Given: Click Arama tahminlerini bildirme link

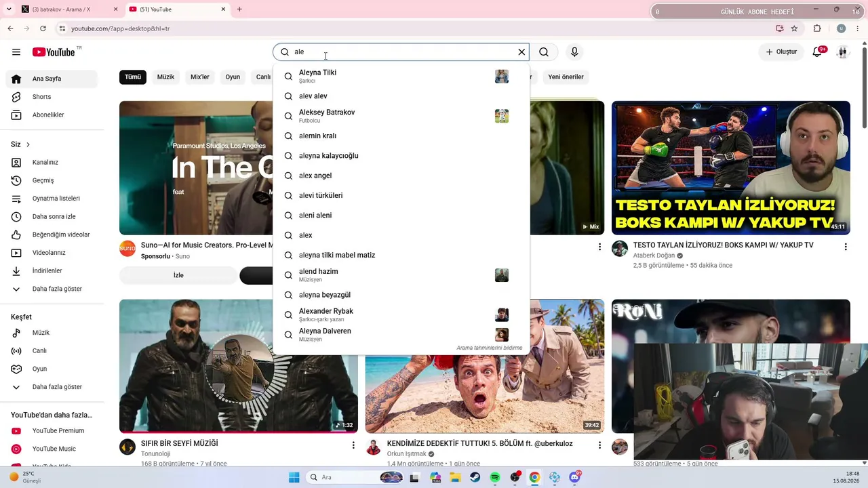Looking at the screenshot, I should click(489, 348).
